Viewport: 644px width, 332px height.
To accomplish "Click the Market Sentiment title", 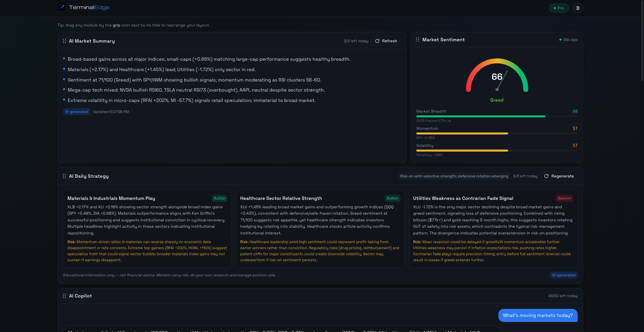I will pyautogui.click(x=443, y=40).
